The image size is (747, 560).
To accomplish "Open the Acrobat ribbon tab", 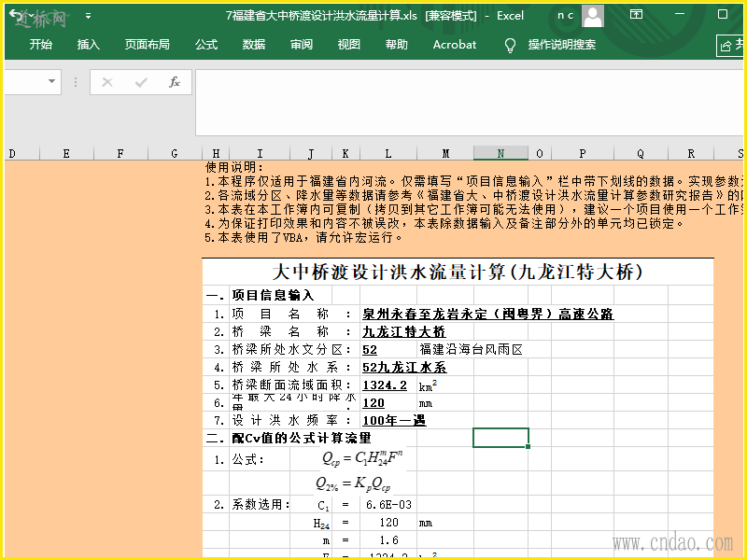I will (x=455, y=45).
